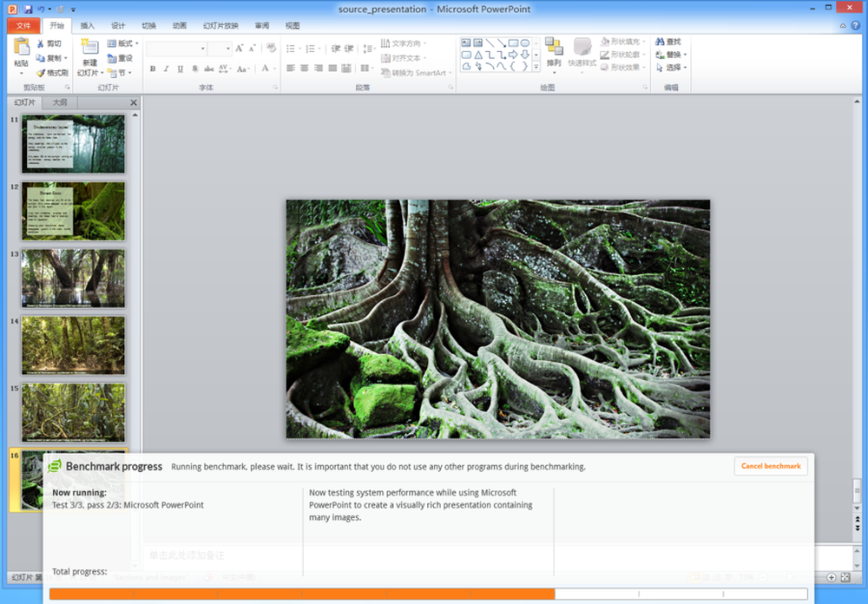
Task: Switch to the Animations (动画) tab
Action: [x=180, y=25]
